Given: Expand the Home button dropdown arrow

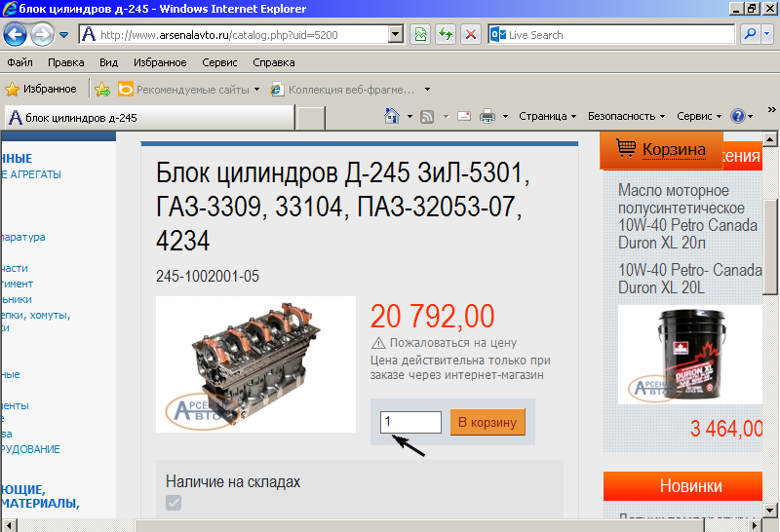Looking at the screenshot, I should pyautogui.click(x=409, y=116).
